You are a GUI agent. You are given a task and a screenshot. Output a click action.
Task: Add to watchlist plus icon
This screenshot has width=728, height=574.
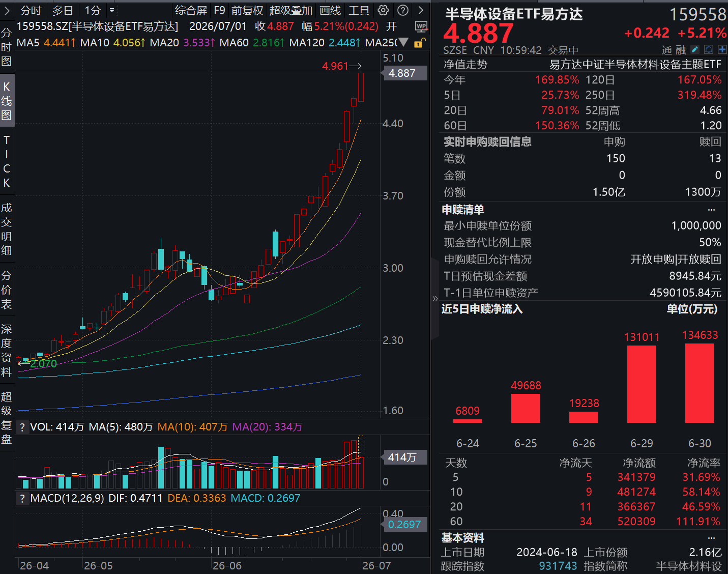(x=722, y=50)
